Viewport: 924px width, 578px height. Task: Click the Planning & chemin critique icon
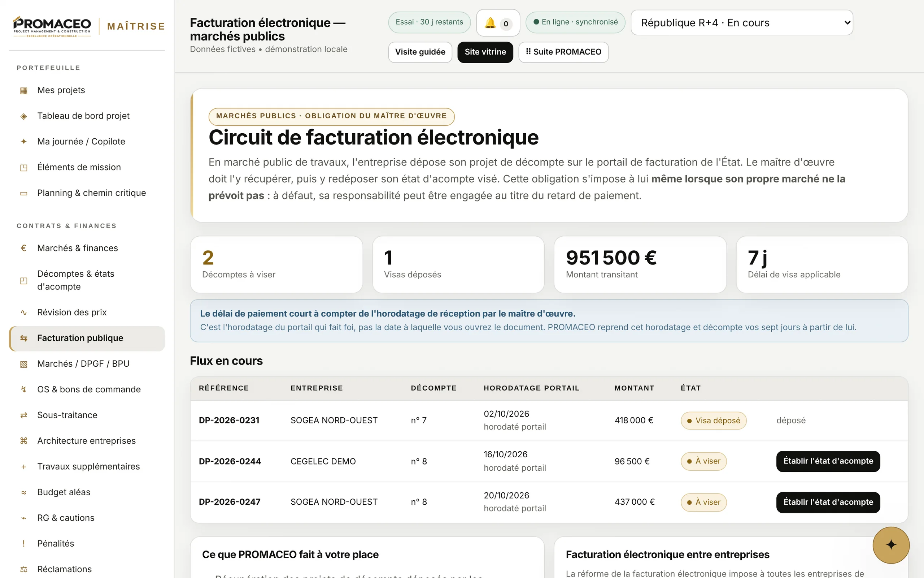[x=24, y=193]
